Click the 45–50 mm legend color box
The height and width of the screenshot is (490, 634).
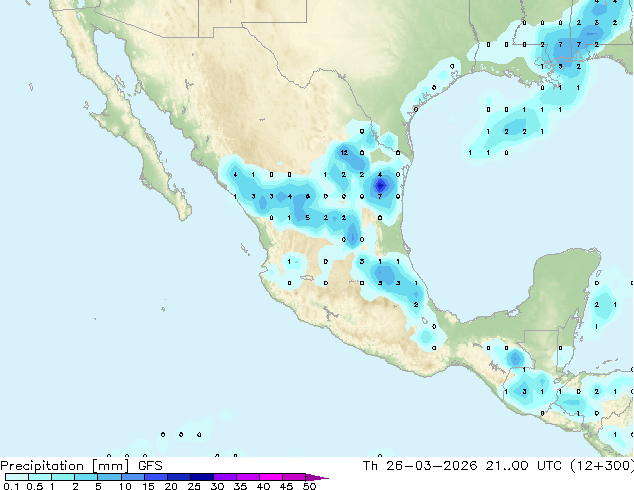(294, 477)
